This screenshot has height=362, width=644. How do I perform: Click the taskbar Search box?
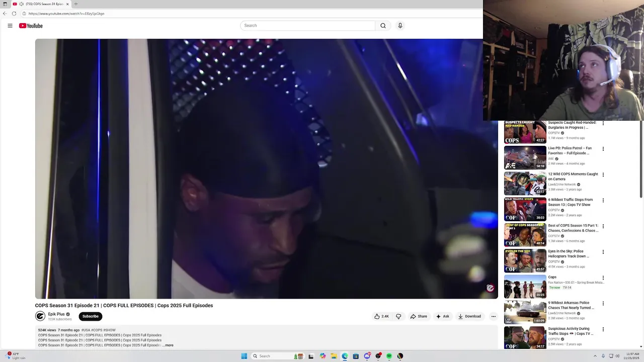click(278, 356)
